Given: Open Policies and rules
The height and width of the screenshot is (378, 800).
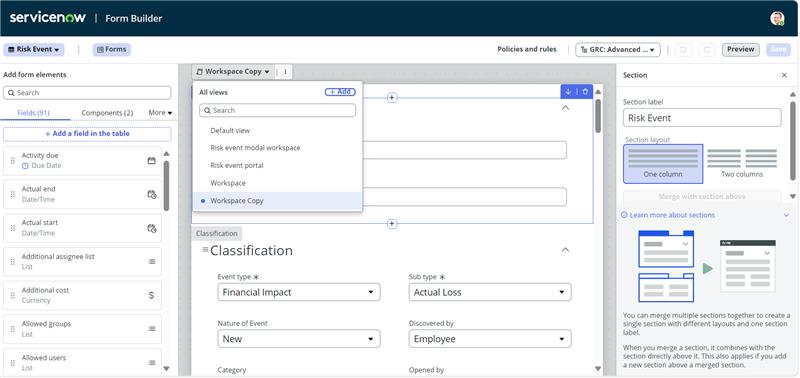Looking at the screenshot, I should click(x=527, y=49).
